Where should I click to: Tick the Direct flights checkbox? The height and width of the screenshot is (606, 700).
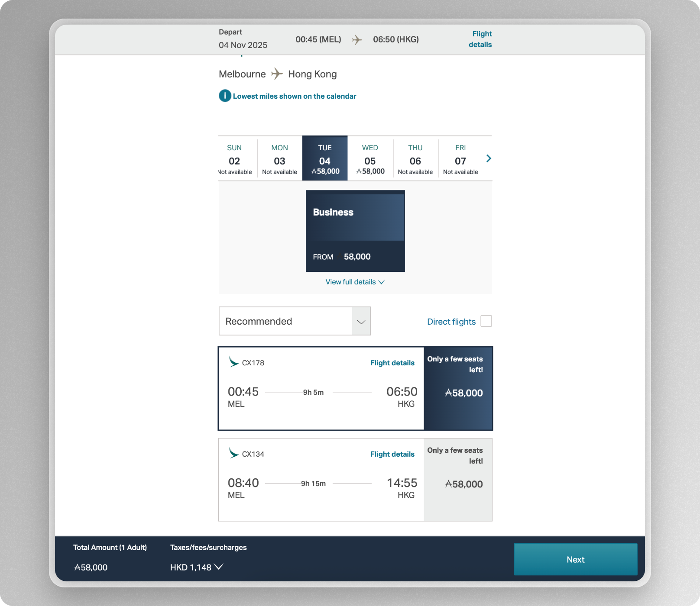pyautogui.click(x=486, y=321)
